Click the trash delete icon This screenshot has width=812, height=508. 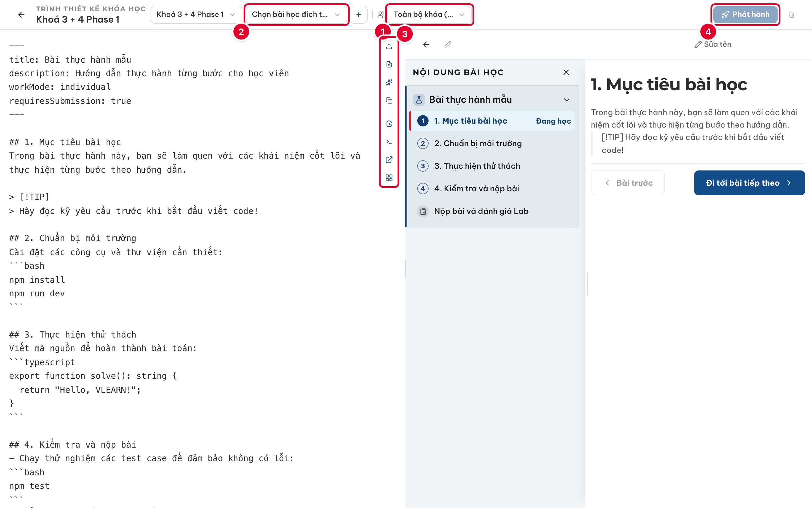click(x=791, y=15)
